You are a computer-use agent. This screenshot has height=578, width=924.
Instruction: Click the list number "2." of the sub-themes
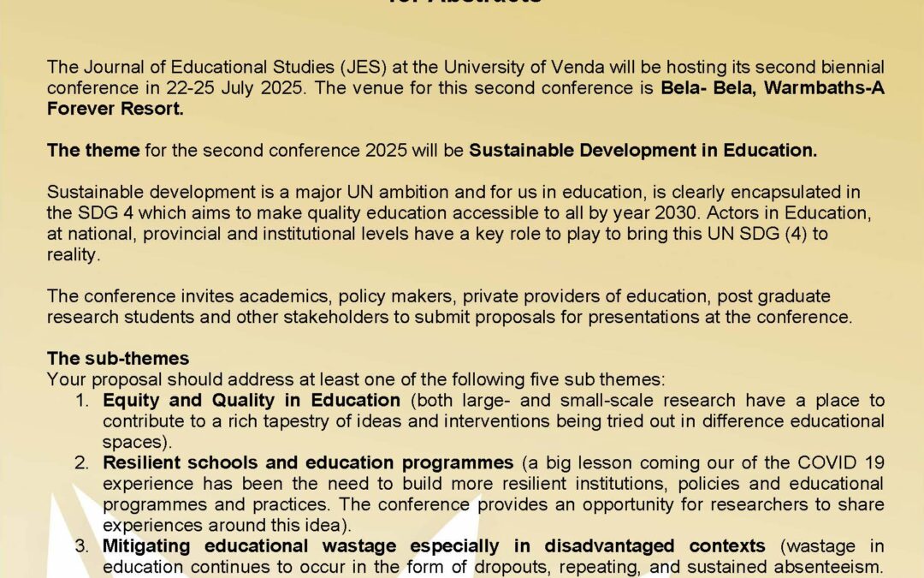82,463
